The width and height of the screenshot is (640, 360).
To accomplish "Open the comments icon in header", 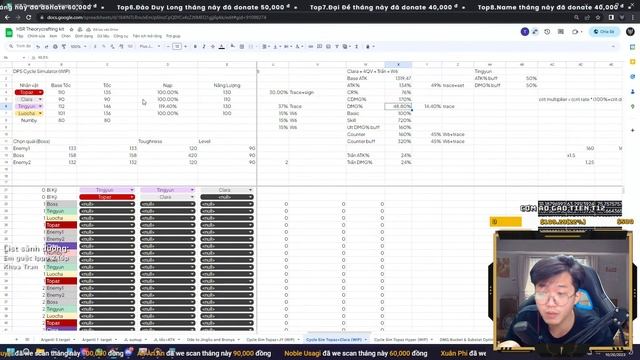I will point(561,31).
